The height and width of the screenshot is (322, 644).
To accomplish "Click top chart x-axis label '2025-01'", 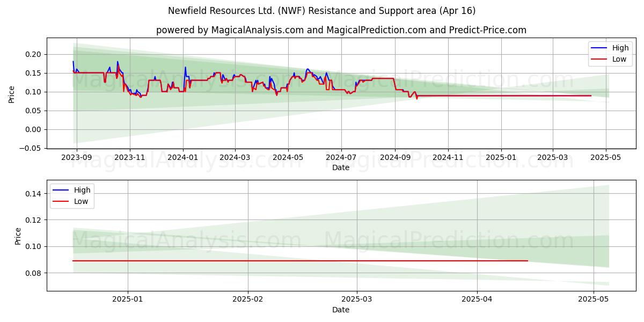I will 501,157.
